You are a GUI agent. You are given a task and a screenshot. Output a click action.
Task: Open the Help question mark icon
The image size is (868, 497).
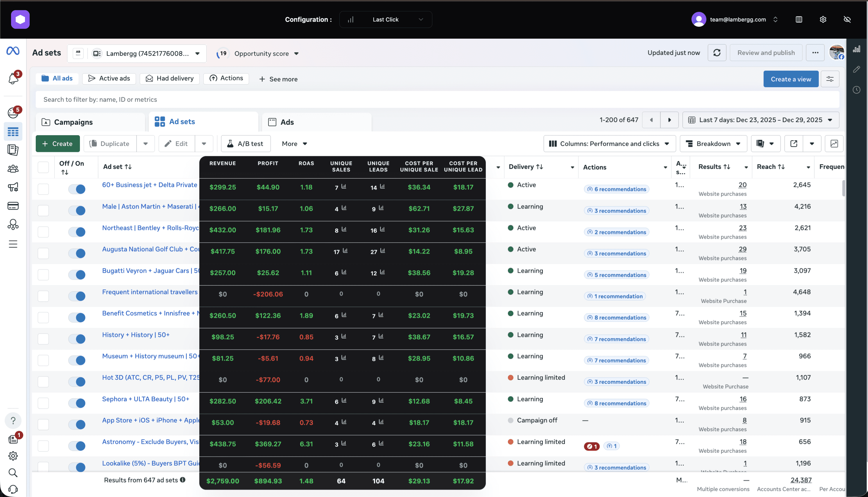(x=13, y=420)
